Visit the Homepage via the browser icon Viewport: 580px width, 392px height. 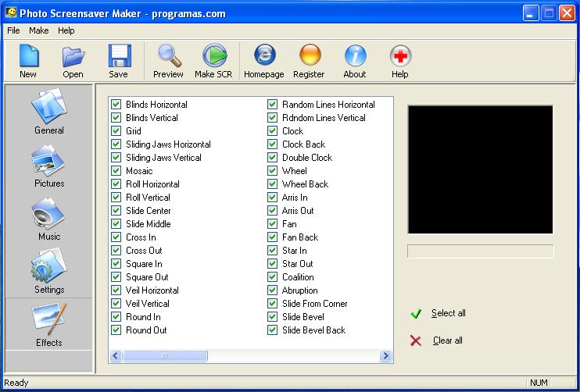264,55
